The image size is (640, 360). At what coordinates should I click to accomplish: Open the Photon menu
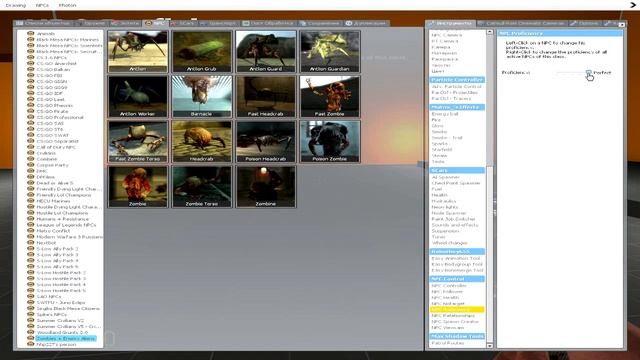click(67, 5)
